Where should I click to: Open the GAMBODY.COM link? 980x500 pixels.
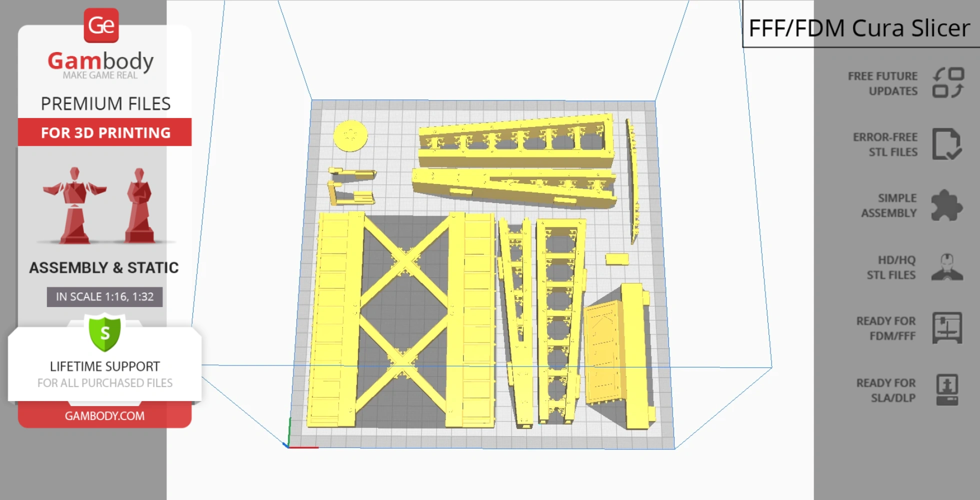coord(105,415)
